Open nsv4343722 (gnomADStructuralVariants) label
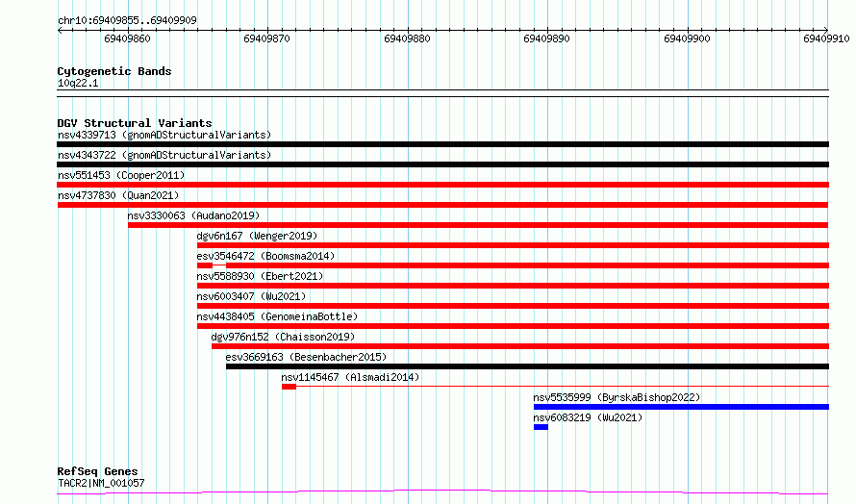Image resolution: width=856 pixels, height=504 pixels. coord(164,155)
